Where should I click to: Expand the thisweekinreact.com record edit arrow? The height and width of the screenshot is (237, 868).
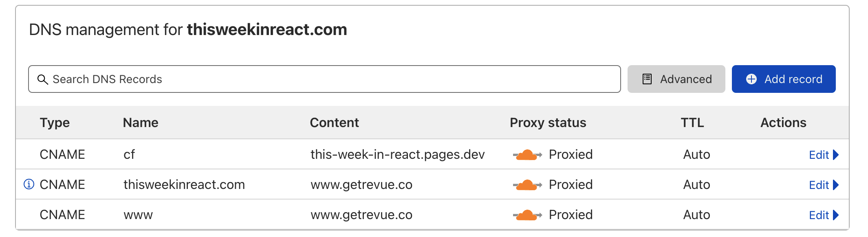click(x=836, y=185)
